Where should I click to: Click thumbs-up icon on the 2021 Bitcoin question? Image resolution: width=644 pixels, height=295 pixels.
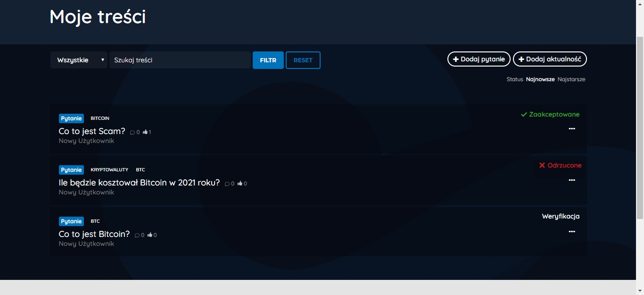click(240, 184)
